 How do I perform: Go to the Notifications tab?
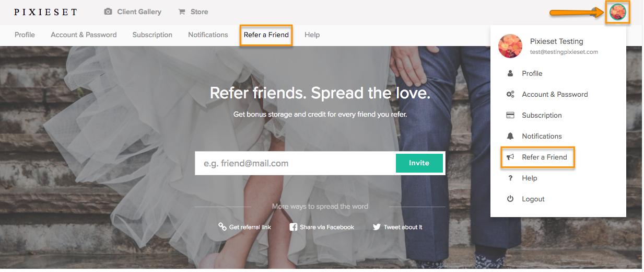208,35
